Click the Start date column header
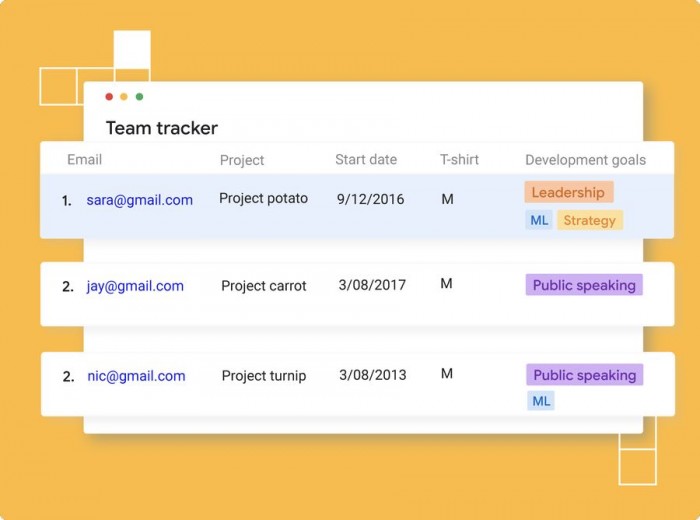Screen dimensions: 700x520 pyautogui.click(x=366, y=159)
